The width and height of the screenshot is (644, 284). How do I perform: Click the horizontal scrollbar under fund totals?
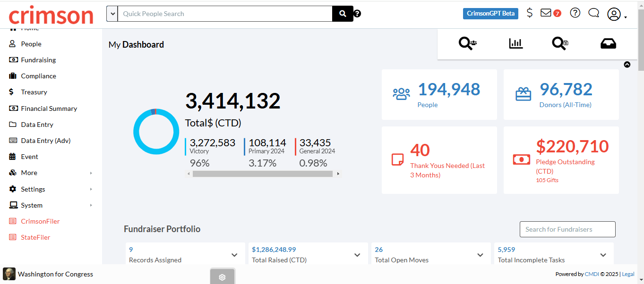click(x=263, y=174)
